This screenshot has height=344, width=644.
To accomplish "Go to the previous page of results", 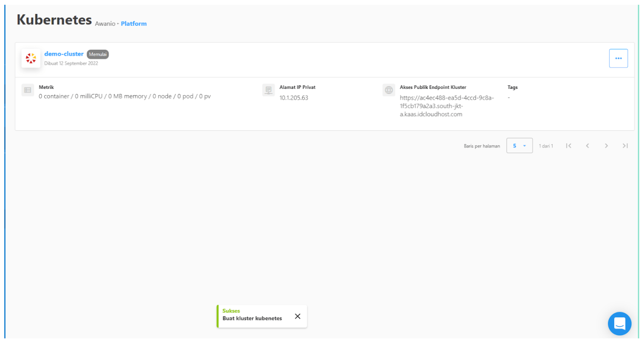I will pos(588,146).
